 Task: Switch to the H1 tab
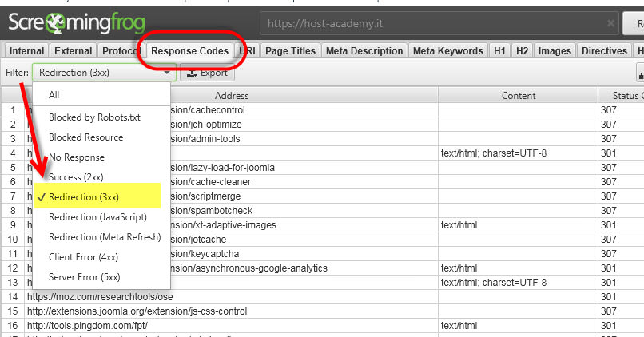tap(499, 51)
